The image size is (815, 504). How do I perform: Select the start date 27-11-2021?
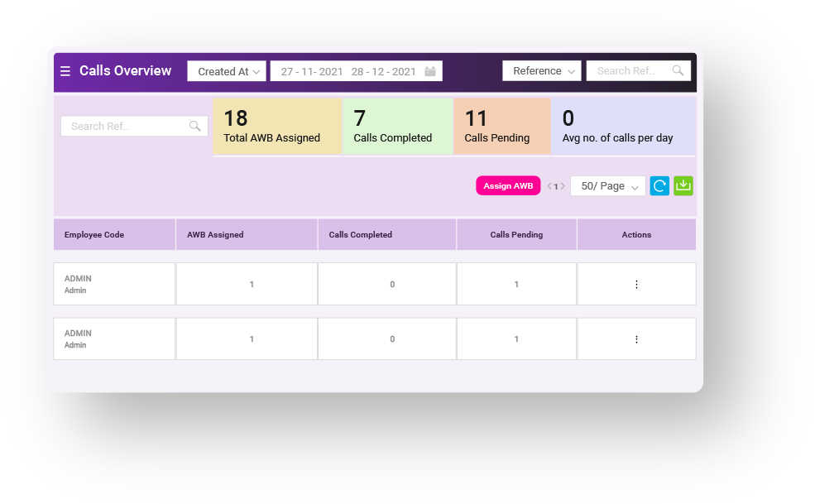point(312,72)
